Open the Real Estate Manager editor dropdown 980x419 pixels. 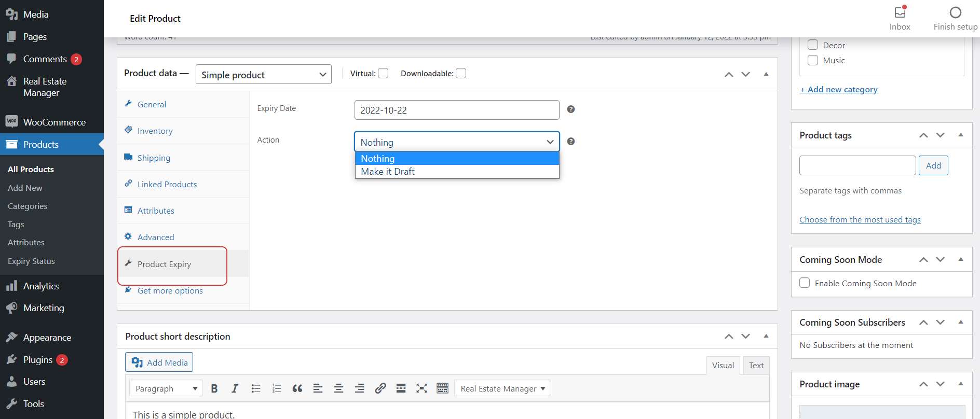(x=502, y=388)
